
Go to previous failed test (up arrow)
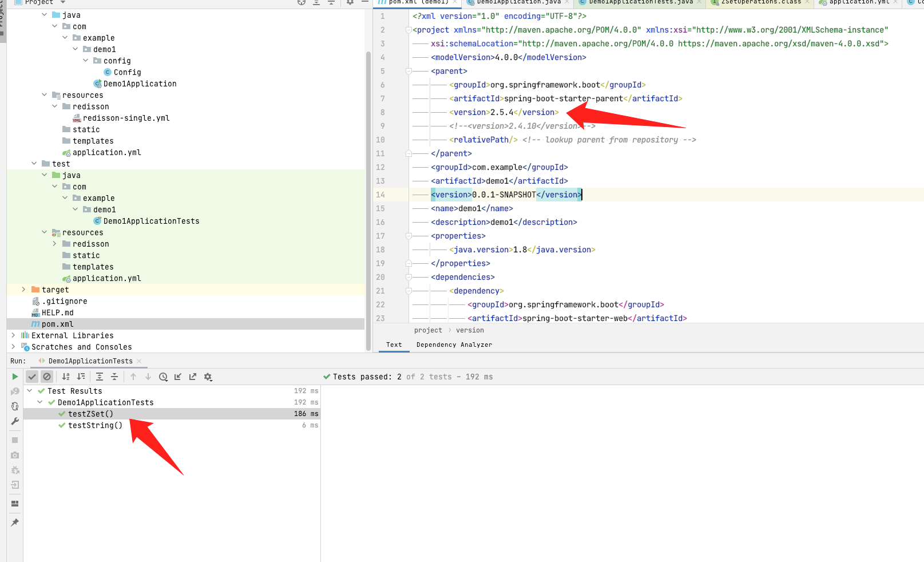(133, 377)
